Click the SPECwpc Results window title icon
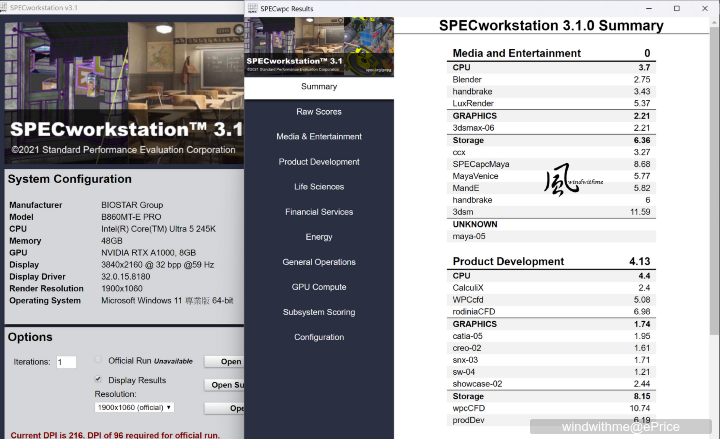This screenshot has width=720, height=439. pyautogui.click(x=254, y=8)
